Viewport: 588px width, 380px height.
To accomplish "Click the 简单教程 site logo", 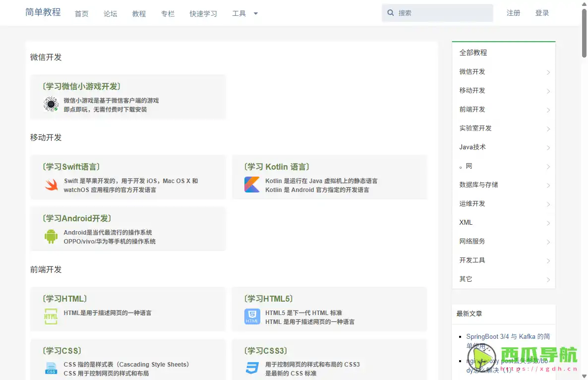I will point(43,12).
